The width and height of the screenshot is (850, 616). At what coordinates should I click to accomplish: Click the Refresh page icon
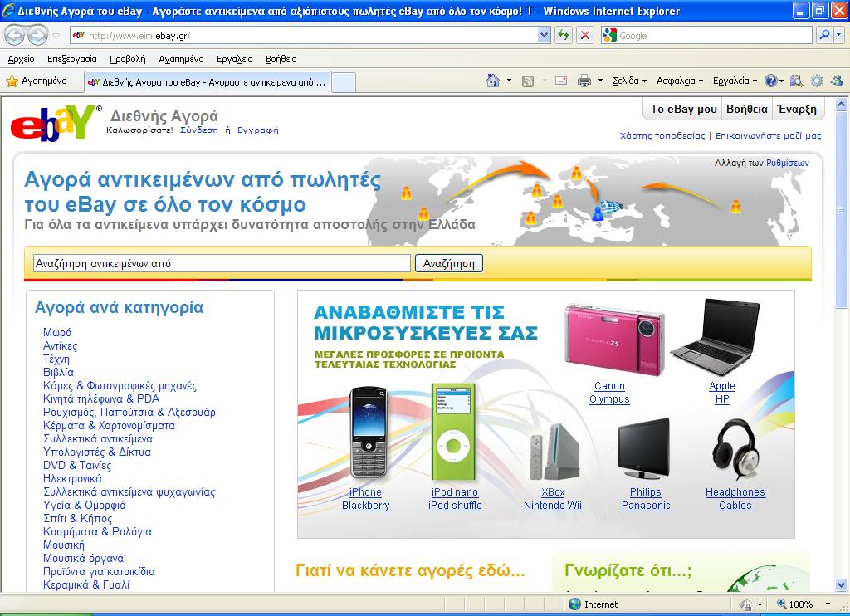click(564, 35)
